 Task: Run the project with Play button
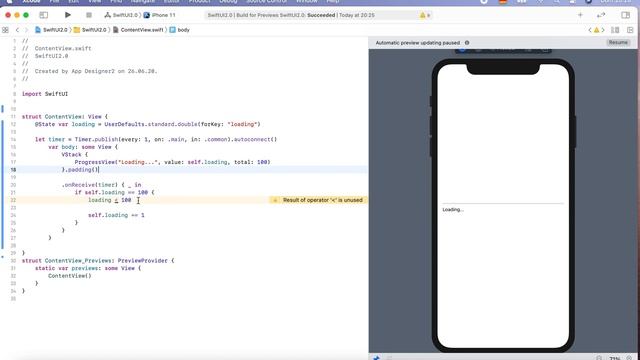pyautogui.click(x=68, y=15)
